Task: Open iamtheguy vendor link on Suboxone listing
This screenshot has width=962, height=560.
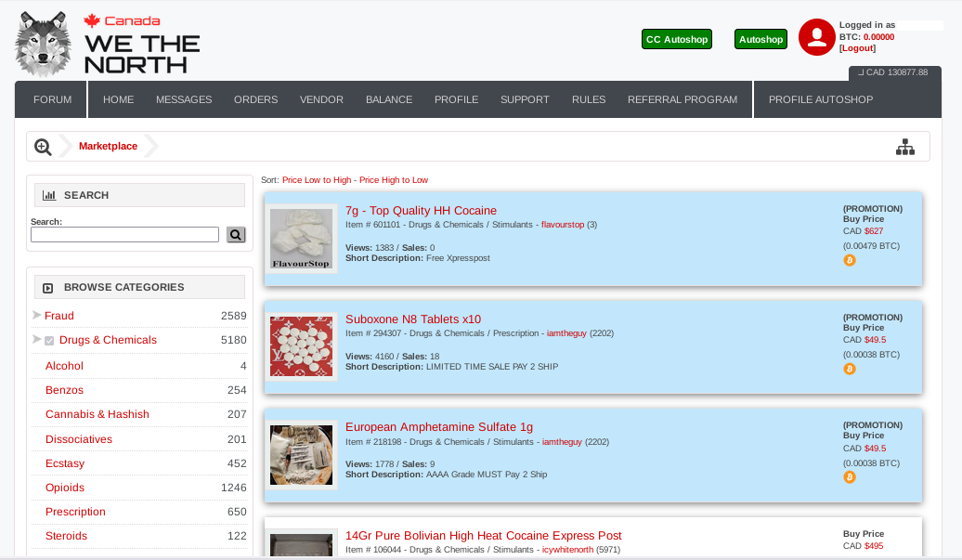Action: coord(566,333)
